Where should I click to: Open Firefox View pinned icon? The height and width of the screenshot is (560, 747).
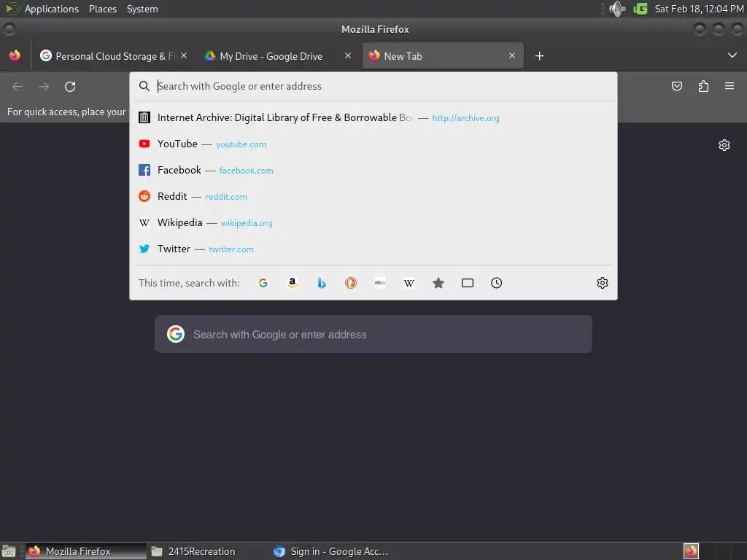tap(15, 55)
